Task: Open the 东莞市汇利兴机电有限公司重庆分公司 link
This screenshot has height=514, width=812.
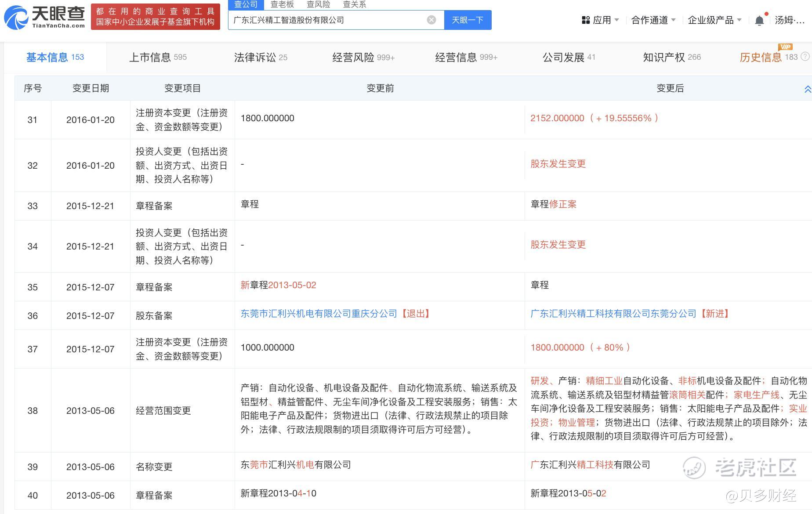Action: [x=319, y=314]
